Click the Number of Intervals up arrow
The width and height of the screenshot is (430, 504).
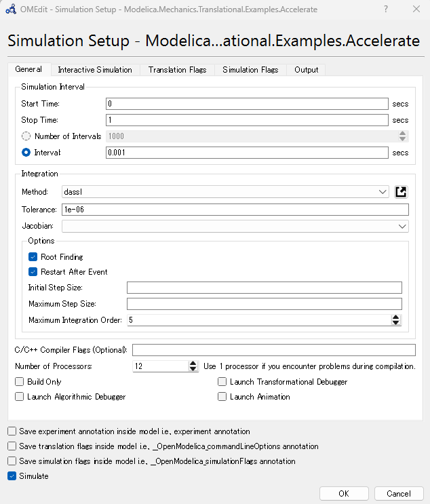(x=402, y=134)
